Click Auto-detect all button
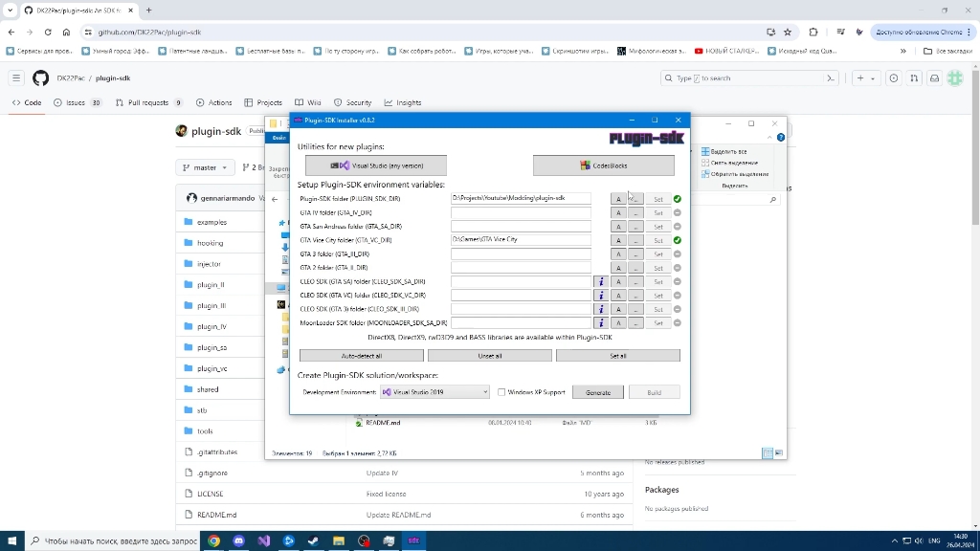 pyautogui.click(x=361, y=356)
